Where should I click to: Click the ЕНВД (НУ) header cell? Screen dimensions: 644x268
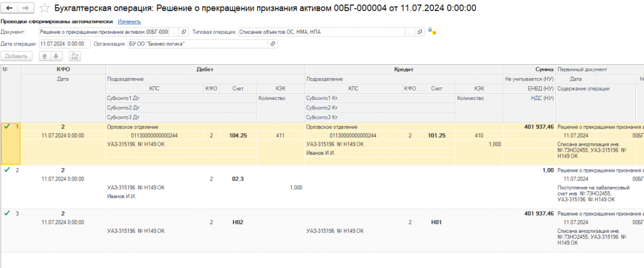click(530, 88)
